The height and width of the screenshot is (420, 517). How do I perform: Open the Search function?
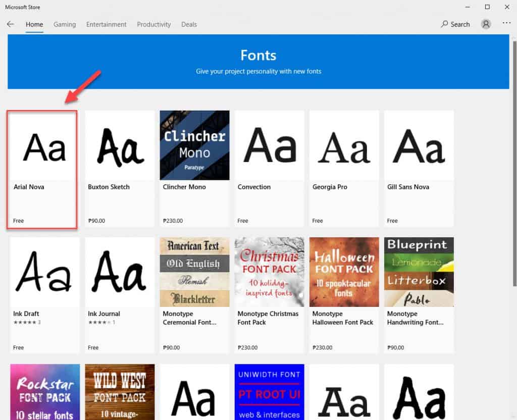[x=455, y=24]
